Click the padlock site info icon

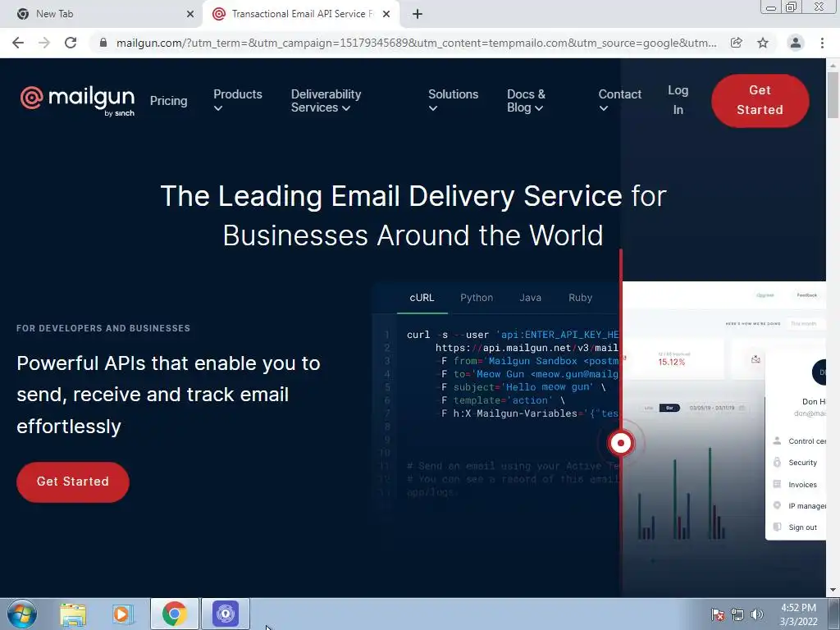(x=103, y=43)
